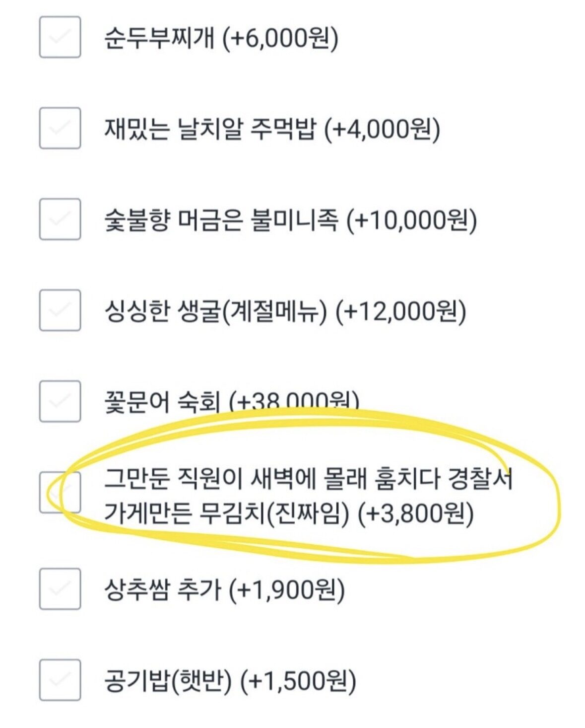
Task: Click the 공기밥(햇반) label text
Action: tap(168, 680)
